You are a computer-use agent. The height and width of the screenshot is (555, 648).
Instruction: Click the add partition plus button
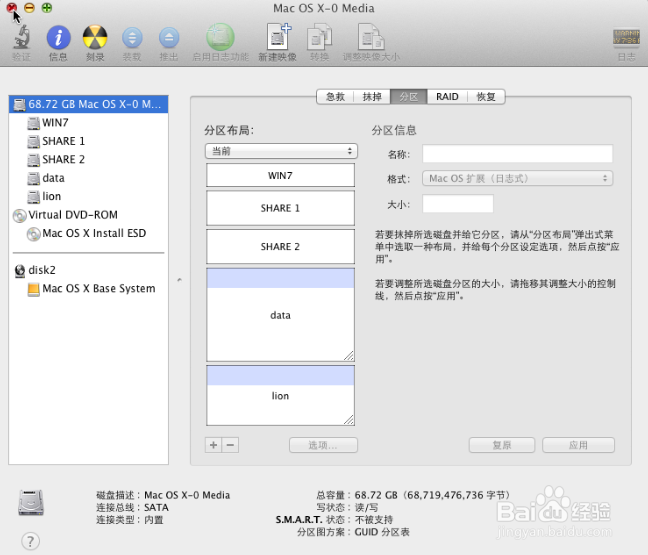pos(213,445)
